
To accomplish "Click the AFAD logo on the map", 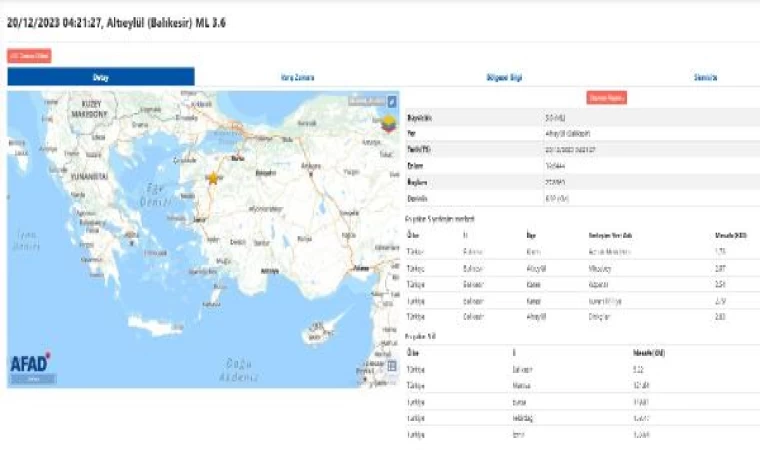I will [x=32, y=367].
